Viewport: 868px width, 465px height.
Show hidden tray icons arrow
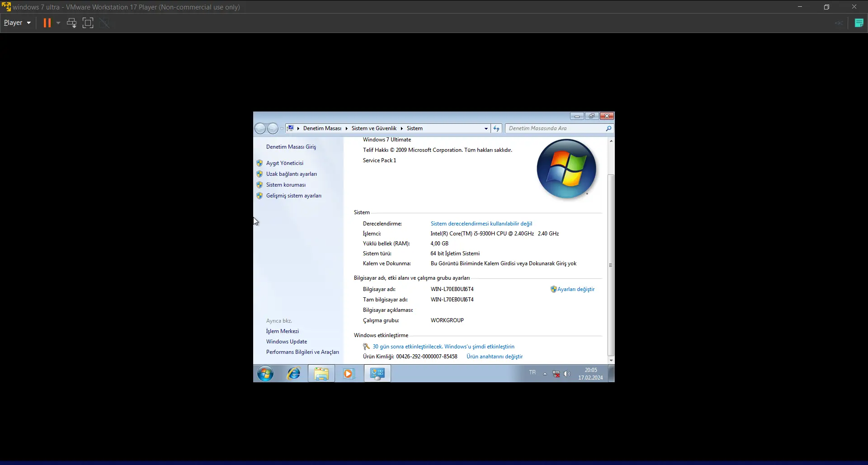click(545, 374)
